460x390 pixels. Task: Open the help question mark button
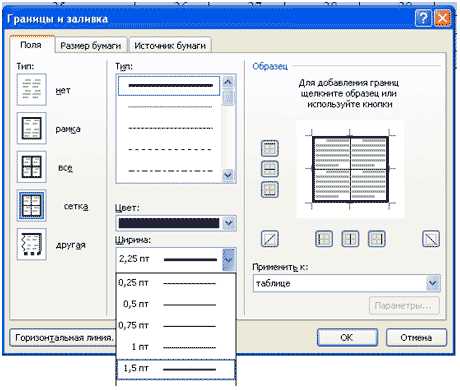click(x=423, y=18)
